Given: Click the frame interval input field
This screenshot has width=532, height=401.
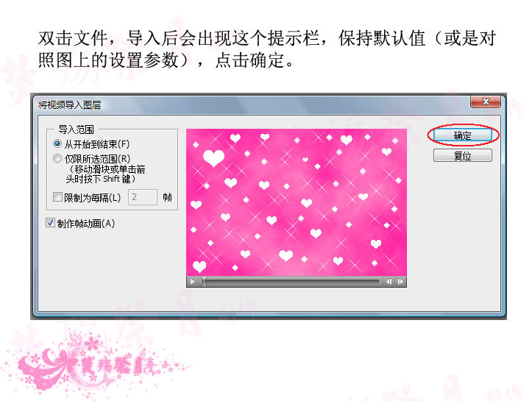Looking at the screenshot, I should point(143,197).
